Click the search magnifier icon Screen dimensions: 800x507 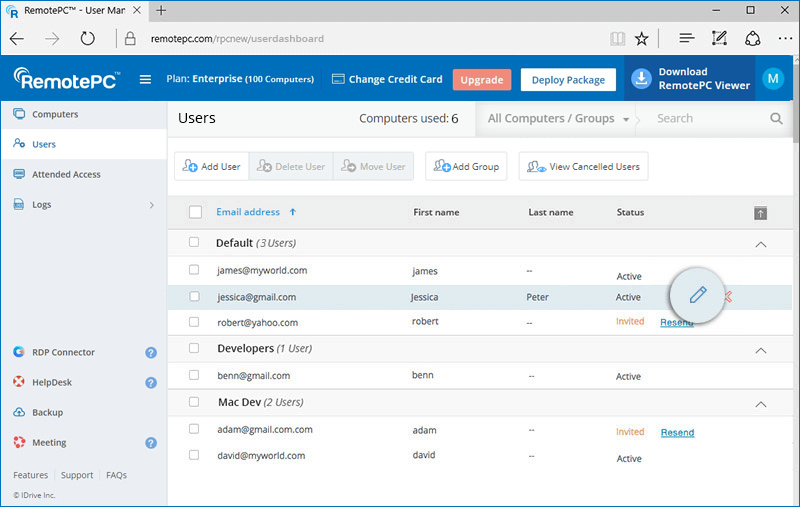coord(776,118)
